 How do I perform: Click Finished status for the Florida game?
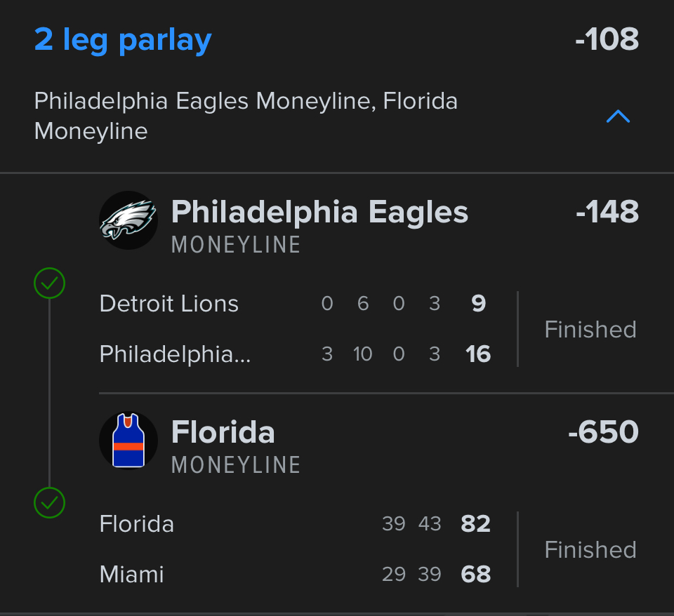click(590, 549)
